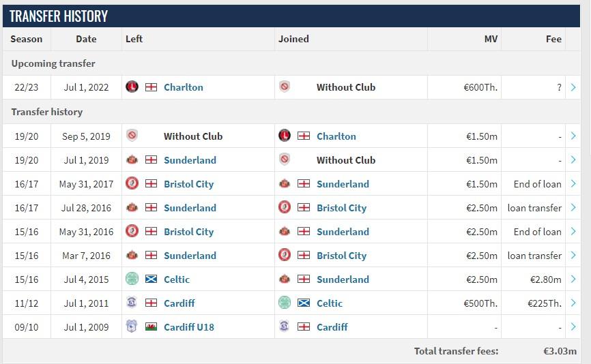Click the Fee column header

tap(553, 39)
